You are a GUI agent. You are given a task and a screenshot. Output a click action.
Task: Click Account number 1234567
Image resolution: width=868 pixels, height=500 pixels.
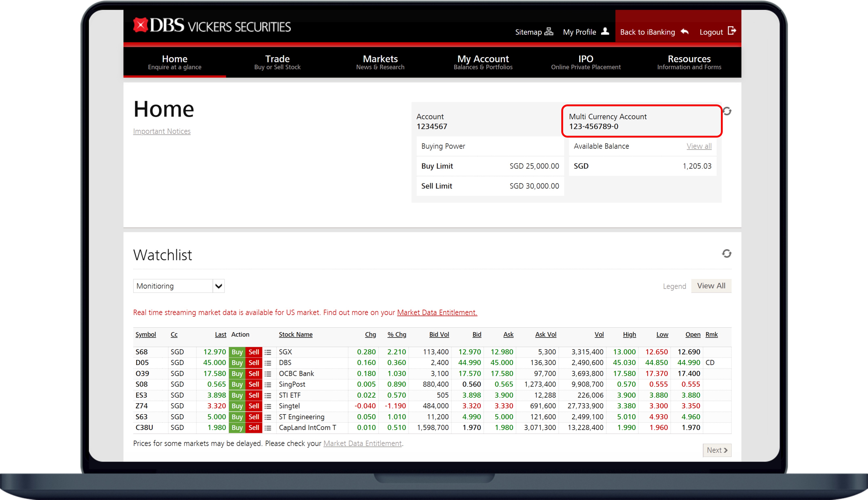click(x=432, y=126)
